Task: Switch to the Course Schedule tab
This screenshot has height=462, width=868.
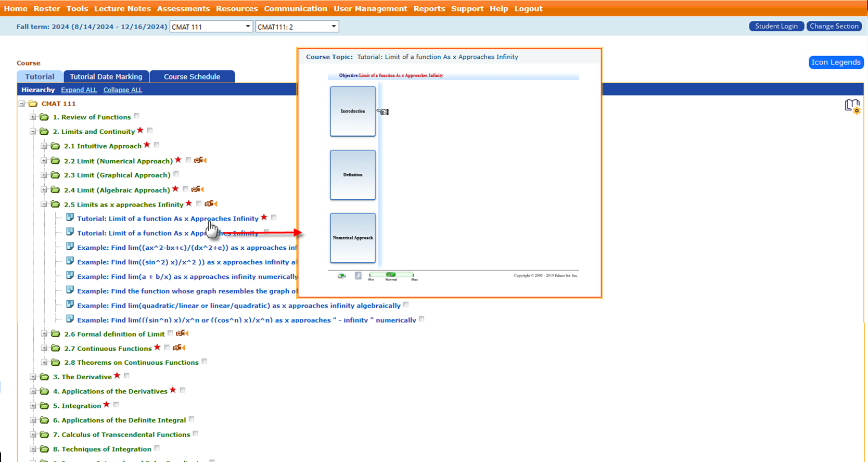Action: pyautogui.click(x=192, y=76)
